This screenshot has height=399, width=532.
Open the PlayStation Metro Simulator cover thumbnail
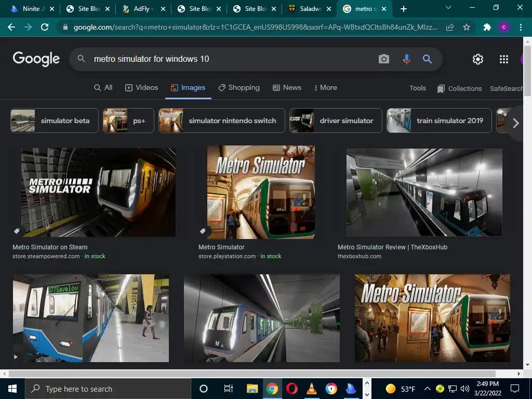pyautogui.click(x=261, y=192)
